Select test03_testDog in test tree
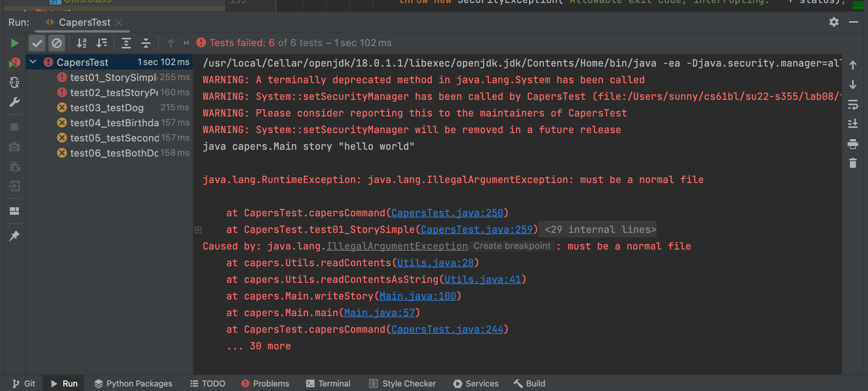The height and width of the screenshot is (391, 868). [x=107, y=108]
